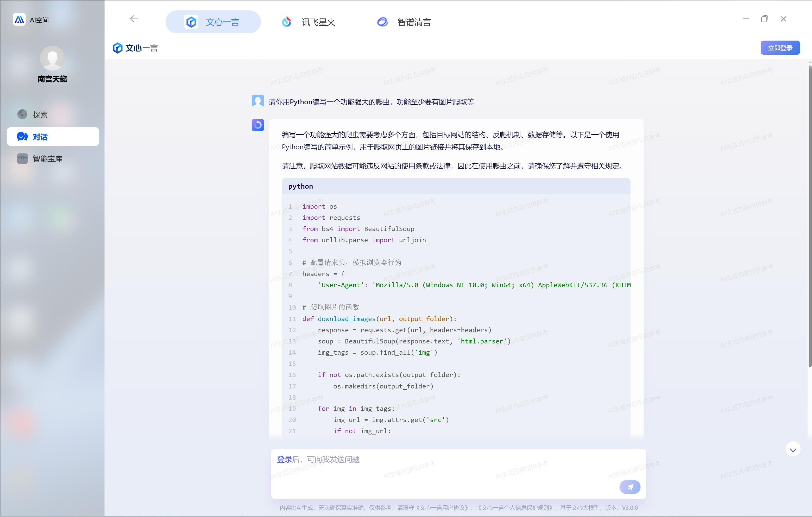
Task: Select the 探索 globe icon in sidebar
Action: [x=22, y=114]
